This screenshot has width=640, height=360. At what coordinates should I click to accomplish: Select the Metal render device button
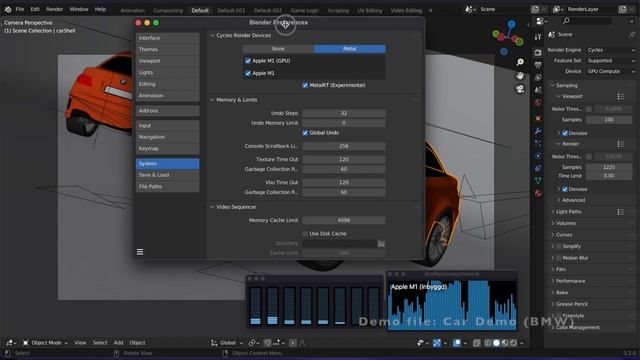pos(350,49)
